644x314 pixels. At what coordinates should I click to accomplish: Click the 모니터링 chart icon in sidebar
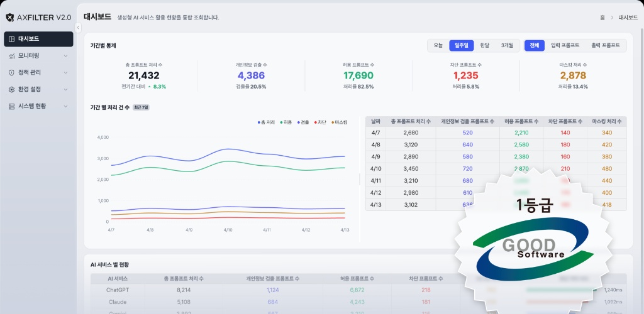click(x=11, y=56)
